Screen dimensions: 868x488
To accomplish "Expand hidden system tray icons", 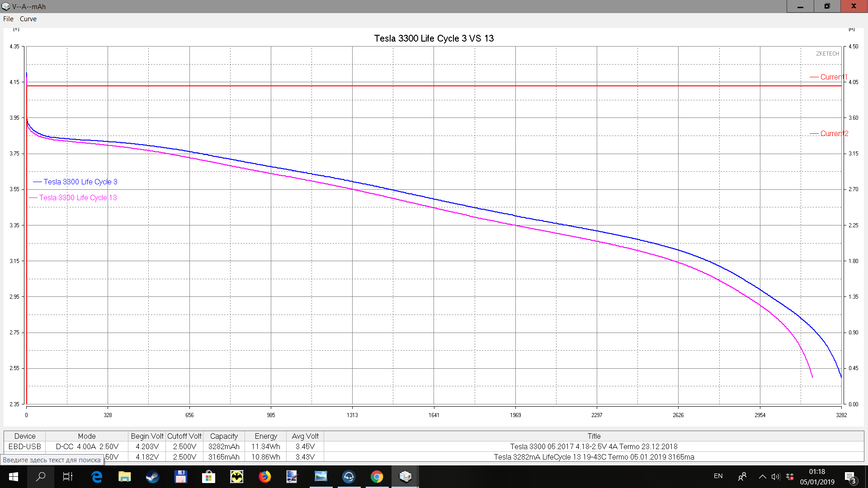I will [762, 477].
